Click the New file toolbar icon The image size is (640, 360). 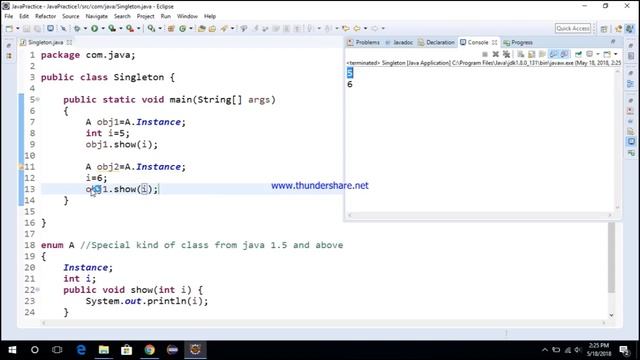9,29
